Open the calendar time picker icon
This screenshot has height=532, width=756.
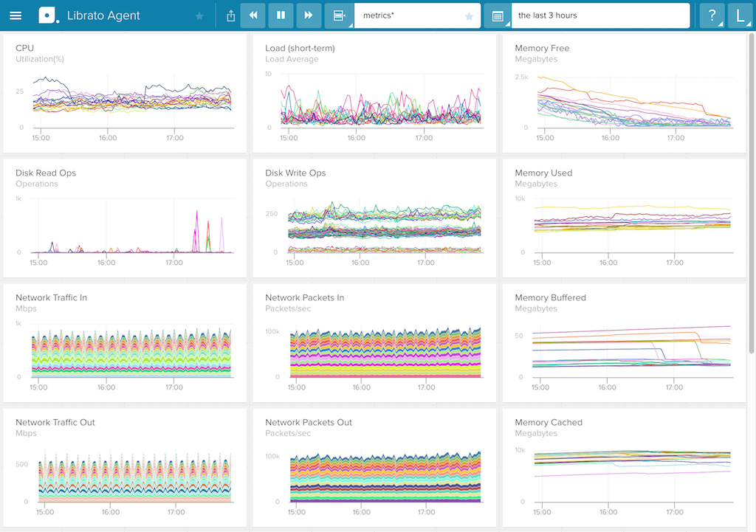498,15
